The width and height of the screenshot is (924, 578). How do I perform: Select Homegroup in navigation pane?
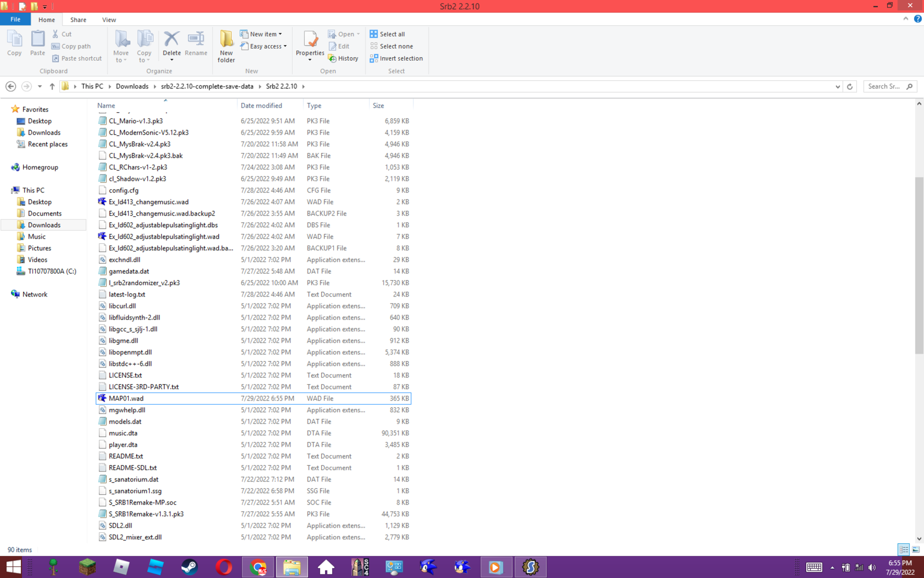[x=40, y=167]
